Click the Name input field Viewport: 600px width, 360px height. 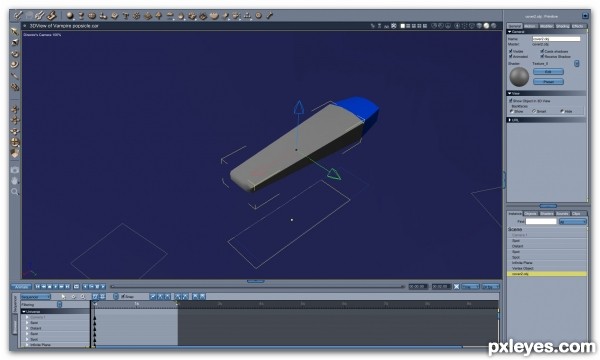[556, 39]
